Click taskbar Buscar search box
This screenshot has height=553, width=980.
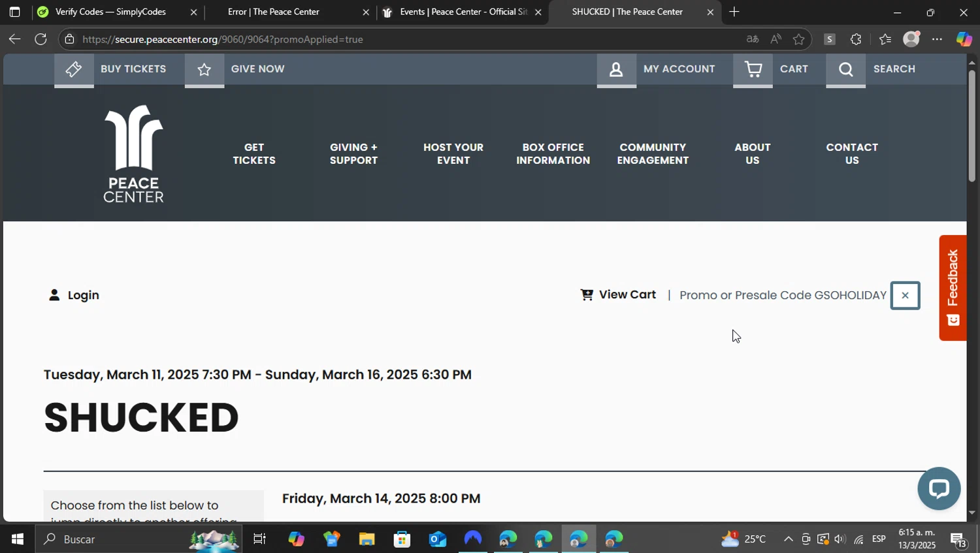139,539
